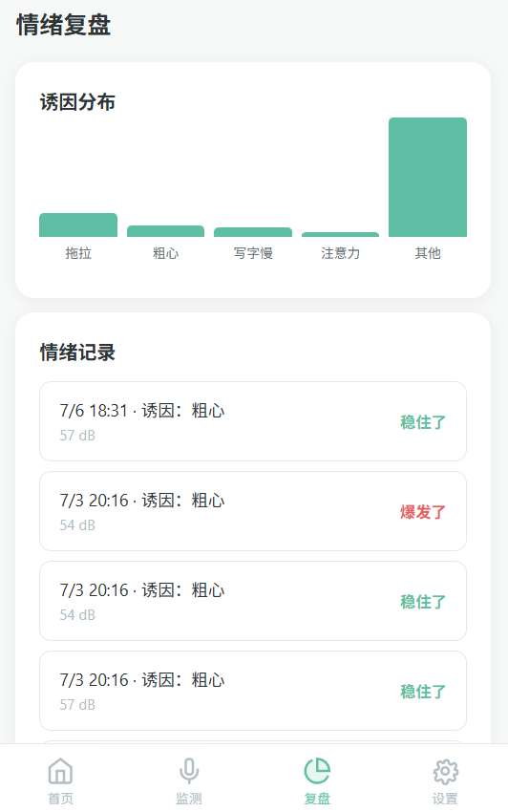Select the 写字慢 bar in chart

(253, 232)
